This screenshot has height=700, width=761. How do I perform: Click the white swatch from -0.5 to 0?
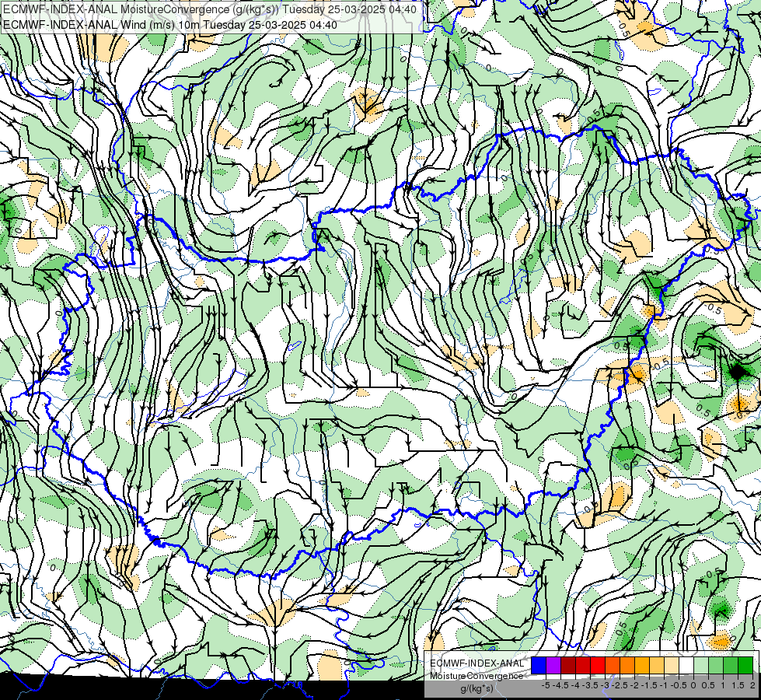686,666
